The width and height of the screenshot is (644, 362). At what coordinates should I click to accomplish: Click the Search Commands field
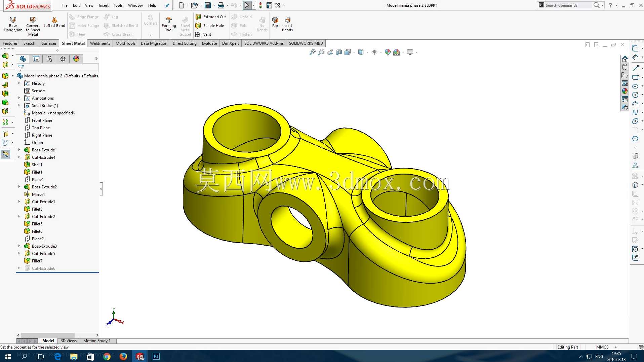[568, 5]
